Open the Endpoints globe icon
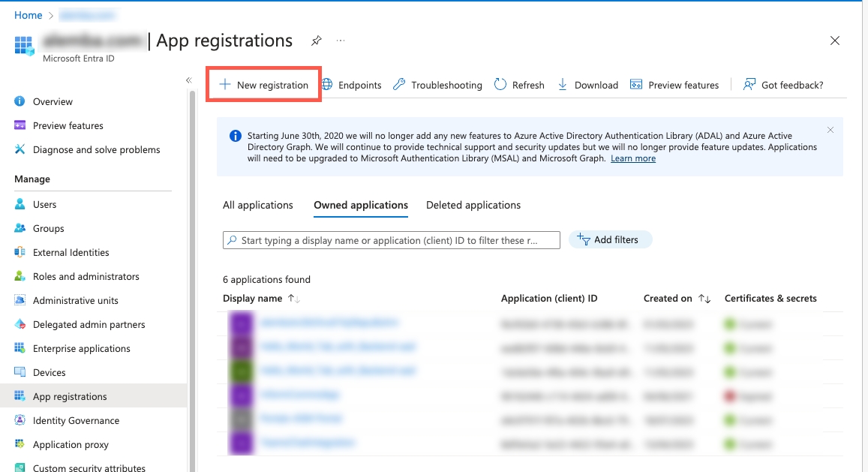The width and height of the screenshot is (868, 472). coord(328,85)
